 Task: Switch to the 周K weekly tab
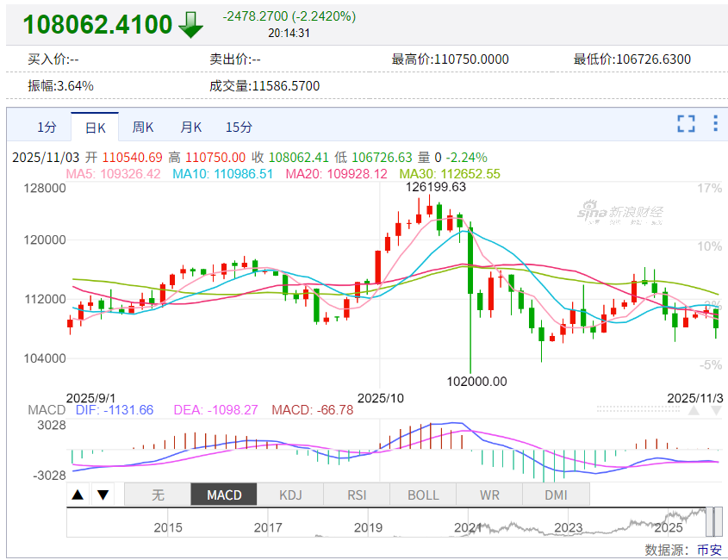coord(142,128)
